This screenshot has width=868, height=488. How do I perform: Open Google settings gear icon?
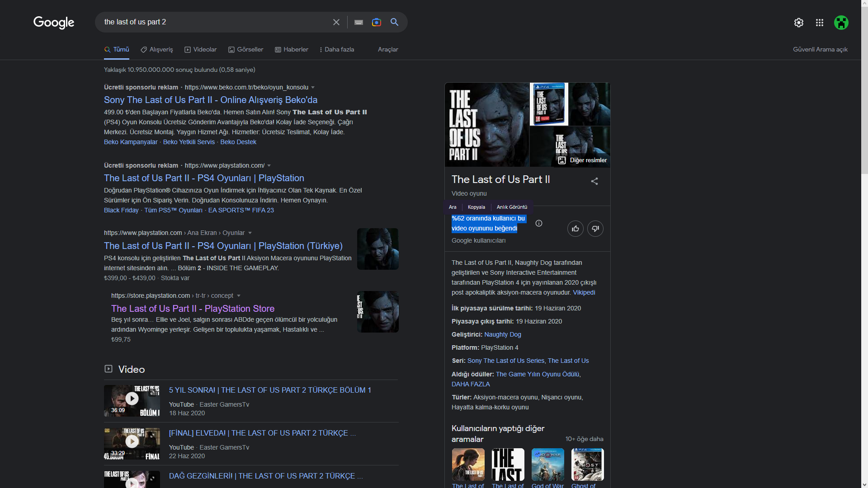tap(799, 23)
